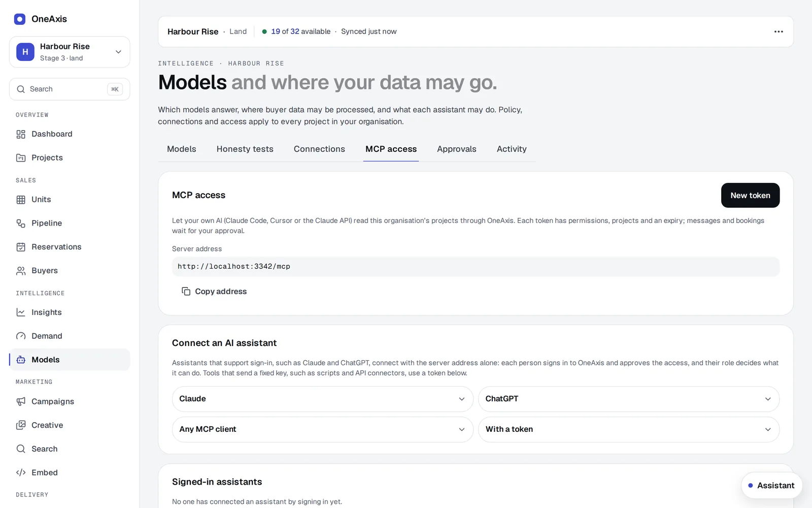
Task: Click the OneAxis logo icon
Action: click(x=20, y=19)
